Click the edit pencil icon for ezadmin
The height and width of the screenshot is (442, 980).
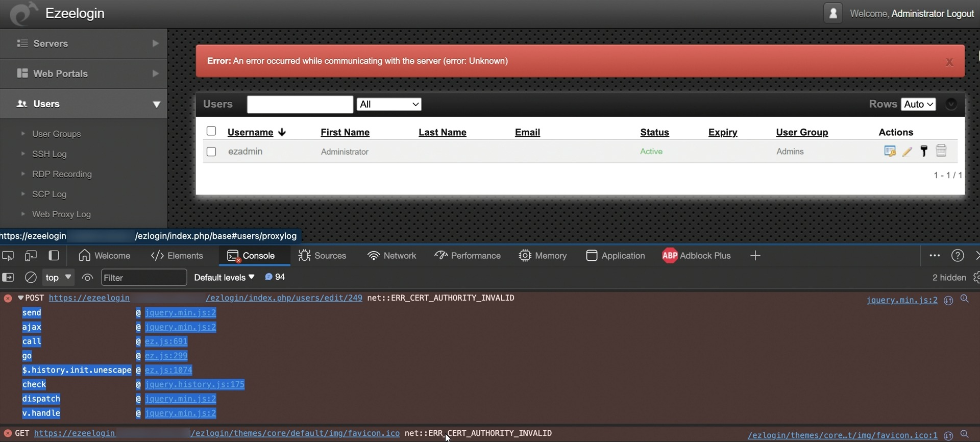[907, 152]
